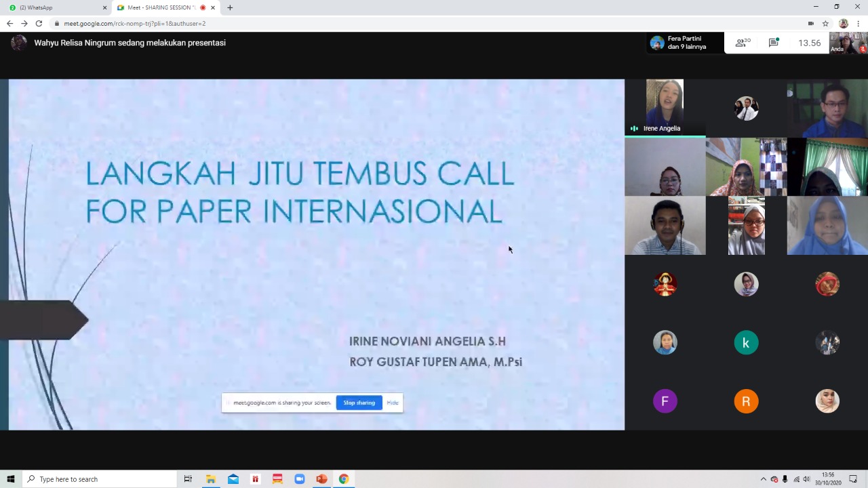The width and height of the screenshot is (868, 488).
Task: Expand the hidden system tray icons
Action: (763, 479)
